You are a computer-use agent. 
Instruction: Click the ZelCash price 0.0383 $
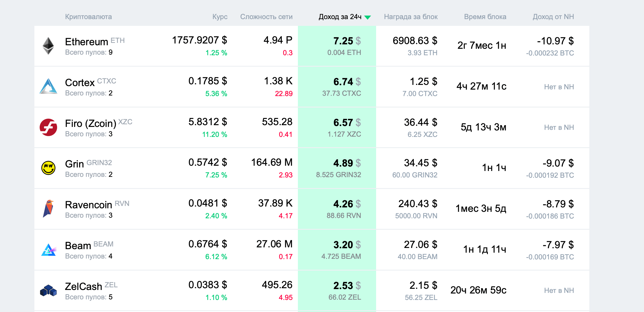click(x=208, y=285)
